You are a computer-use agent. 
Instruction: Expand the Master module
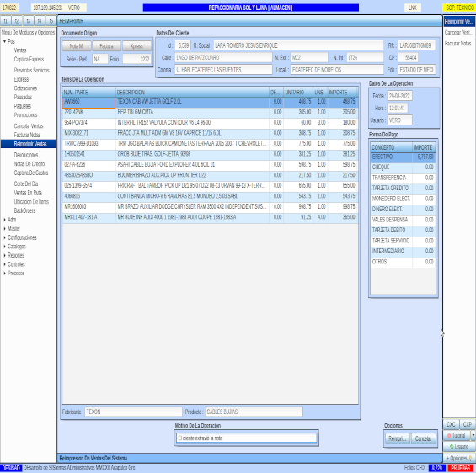(x=4, y=228)
